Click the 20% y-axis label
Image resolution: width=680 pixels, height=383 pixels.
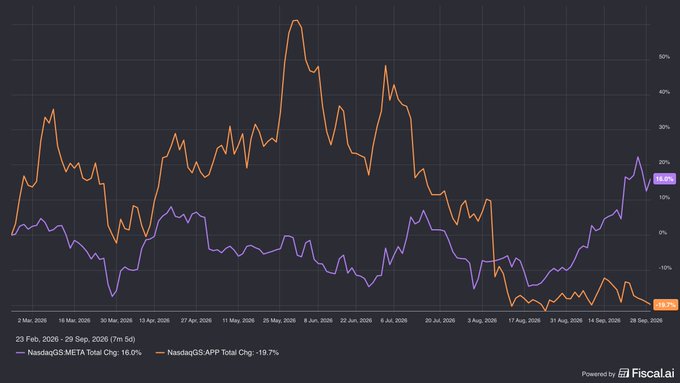pyautogui.click(x=664, y=162)
